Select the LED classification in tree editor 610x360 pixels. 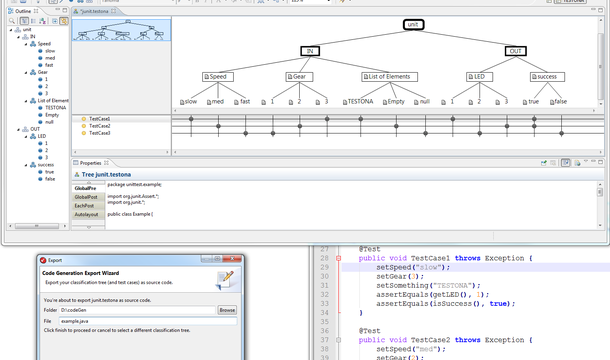click(479, 77)
